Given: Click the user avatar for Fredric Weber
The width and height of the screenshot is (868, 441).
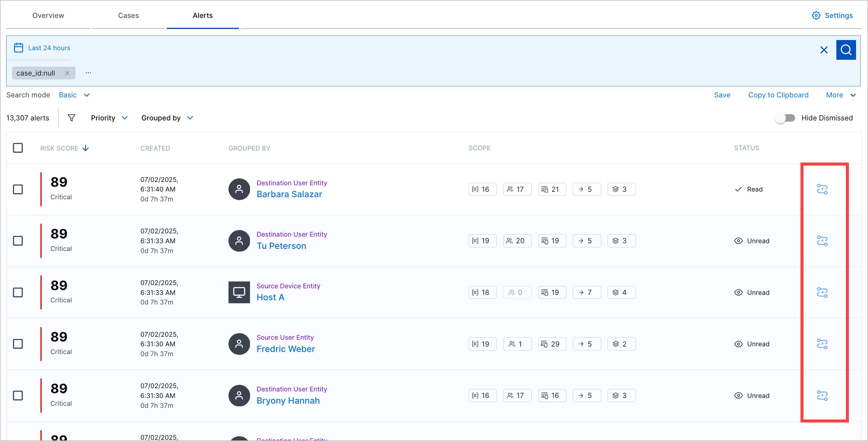Looking at the screenshot, I should [x=239, y=344].
